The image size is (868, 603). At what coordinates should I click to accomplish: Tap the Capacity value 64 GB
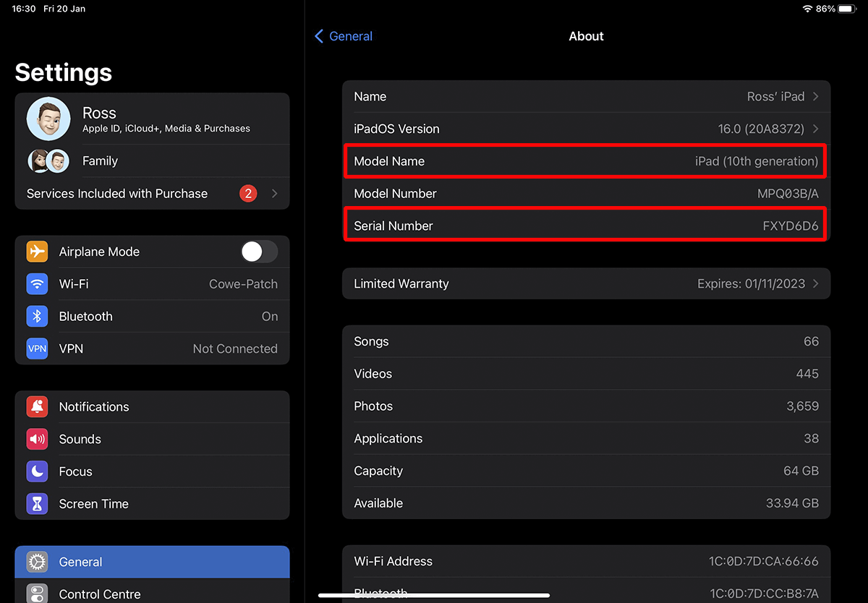tap(801, 471)
